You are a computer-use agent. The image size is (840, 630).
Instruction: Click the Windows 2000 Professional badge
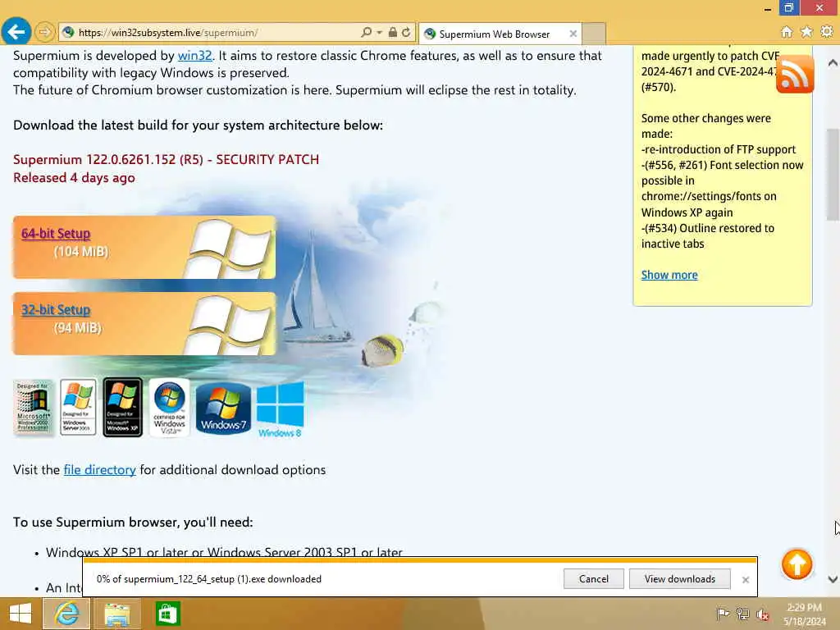click(34, 408)
